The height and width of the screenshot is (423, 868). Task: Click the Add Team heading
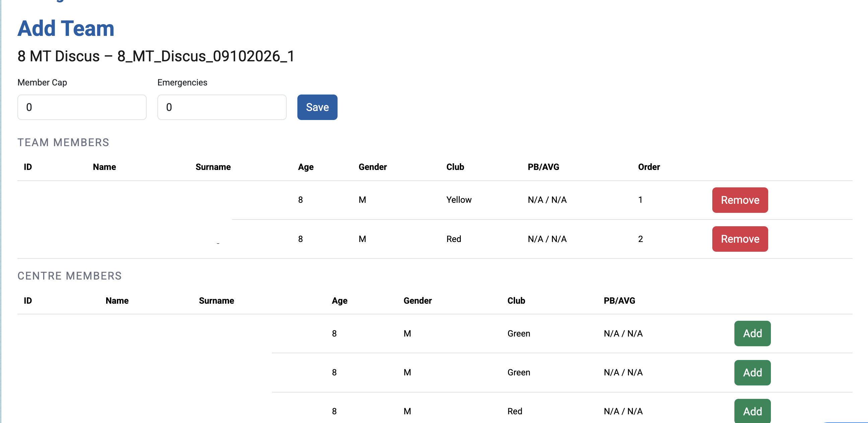pos(66,28)
